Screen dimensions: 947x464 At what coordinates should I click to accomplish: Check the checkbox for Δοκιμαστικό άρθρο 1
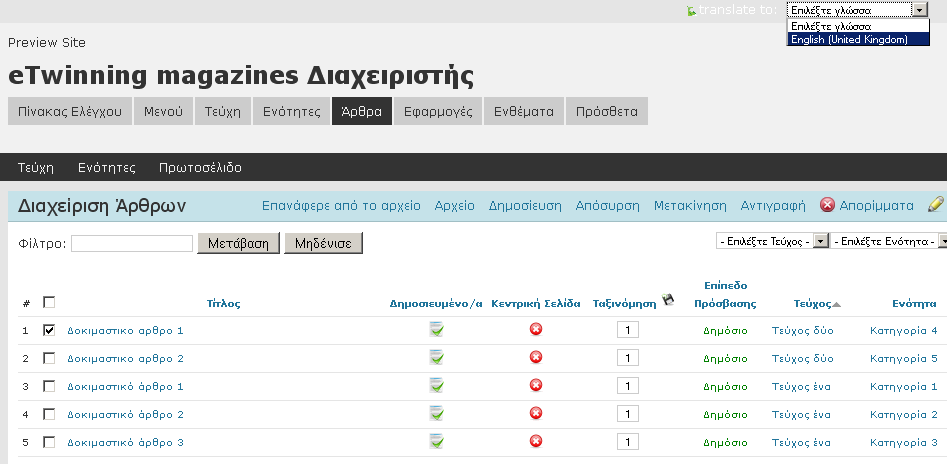50,386
